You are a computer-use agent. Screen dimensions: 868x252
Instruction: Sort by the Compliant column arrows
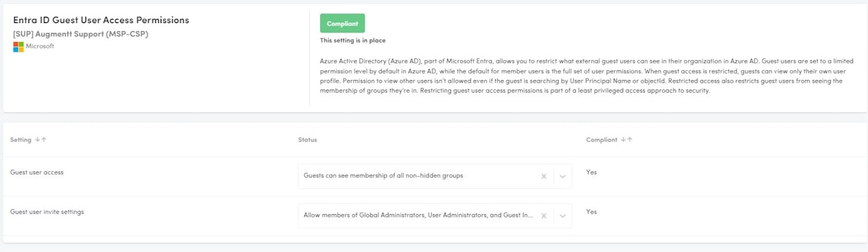627,140
